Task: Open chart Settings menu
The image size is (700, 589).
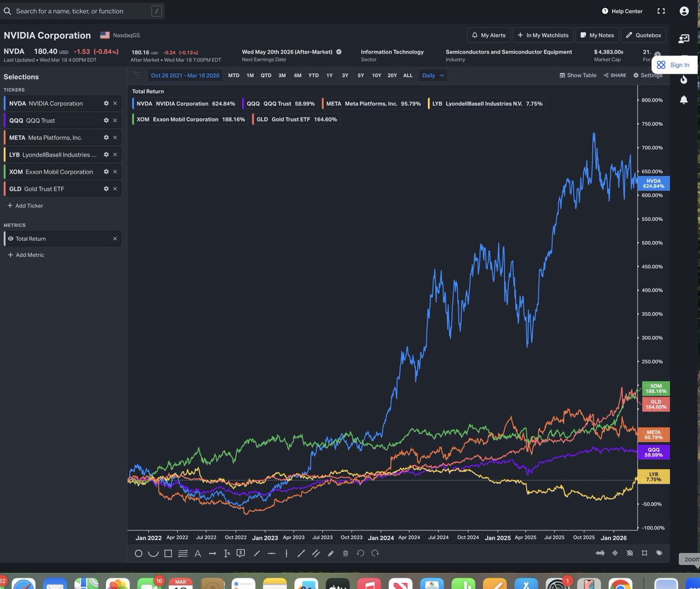Action: point(648,75)
